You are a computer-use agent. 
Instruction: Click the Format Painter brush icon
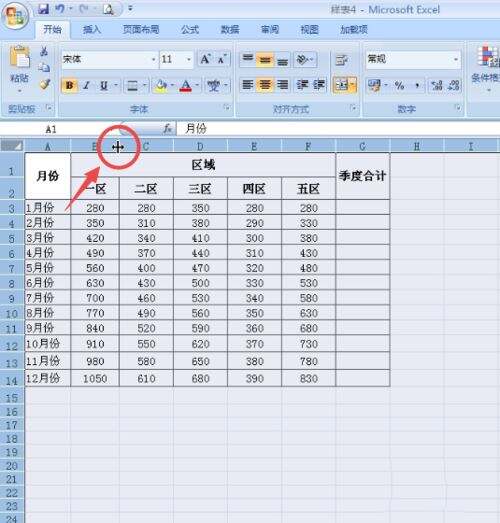pyautogui.click(x=44, y=84)
